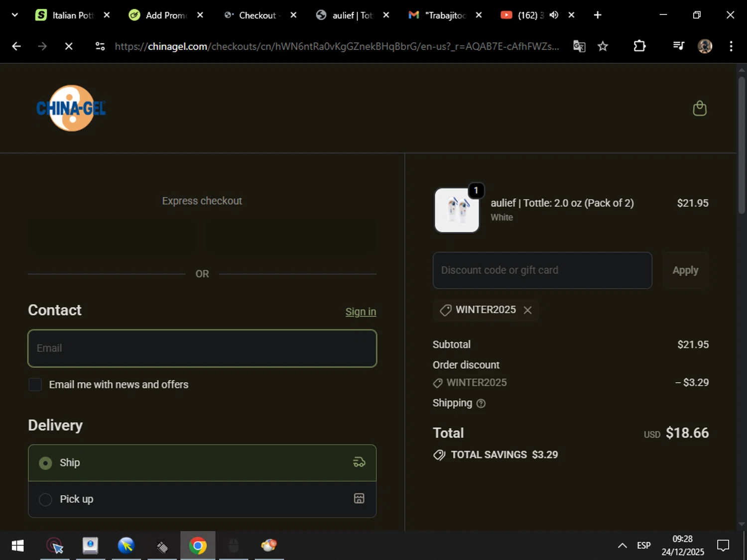Image resolution: width=747 pixels, height=560 pixels.
Task: Click the China-Gel logo
Action: point(71,108)
